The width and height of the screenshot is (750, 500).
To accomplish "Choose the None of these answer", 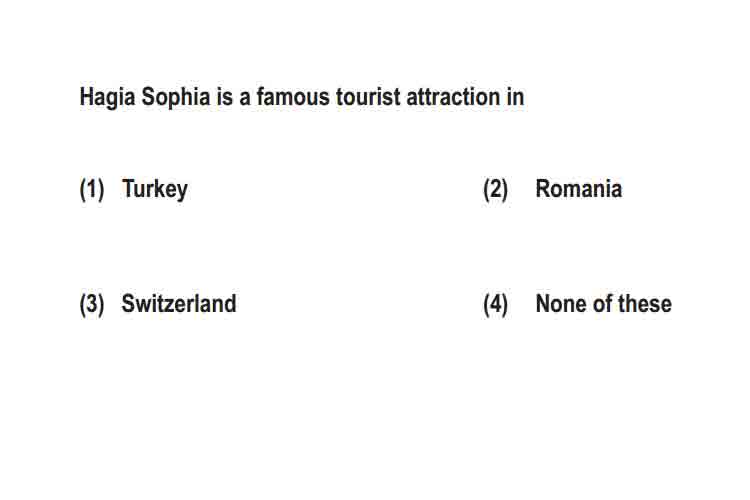I will (604, 303).
